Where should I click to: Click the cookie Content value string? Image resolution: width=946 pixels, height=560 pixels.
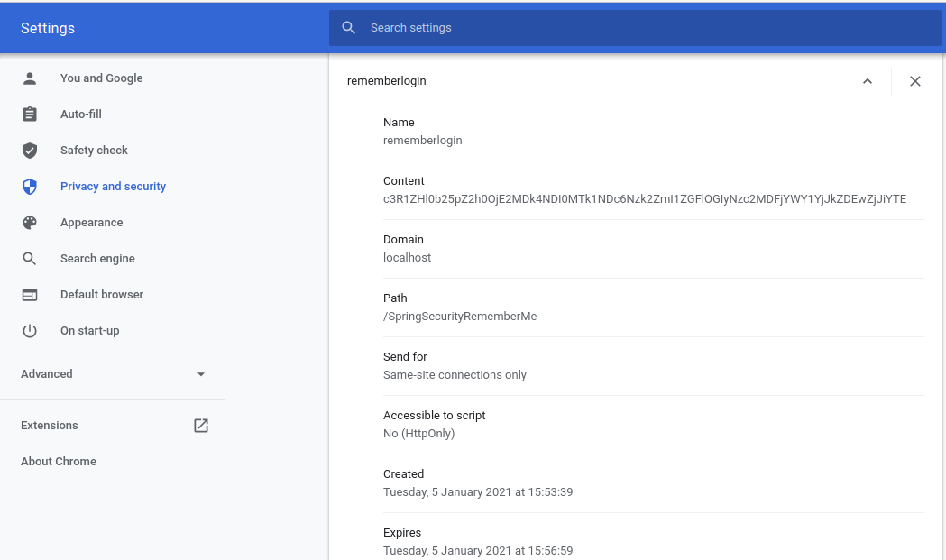pyautogui.click(x=644, y=199)
